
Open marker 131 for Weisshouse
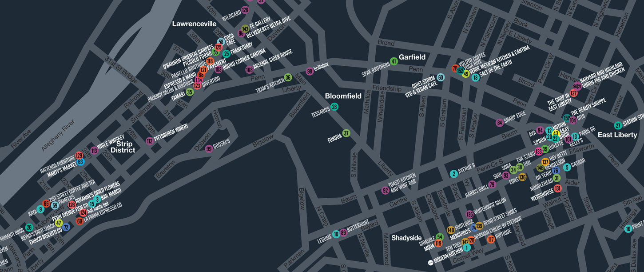tap(557, 189)
